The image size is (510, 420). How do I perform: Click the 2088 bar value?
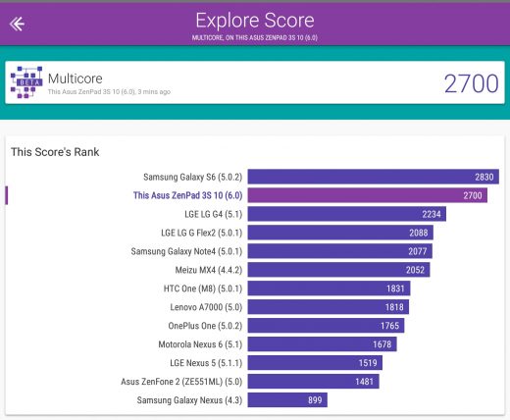point(419,233)
